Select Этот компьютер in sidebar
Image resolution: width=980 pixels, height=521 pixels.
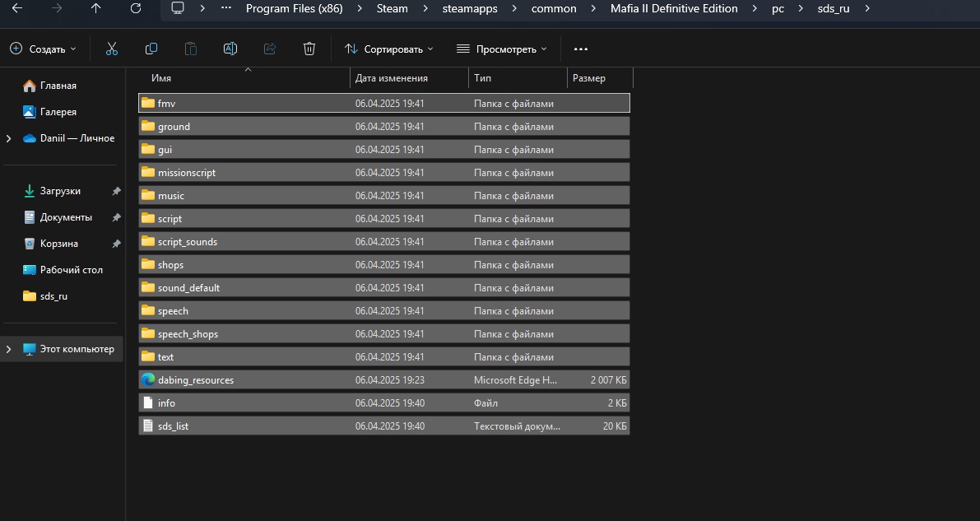(x=77, y=349)
